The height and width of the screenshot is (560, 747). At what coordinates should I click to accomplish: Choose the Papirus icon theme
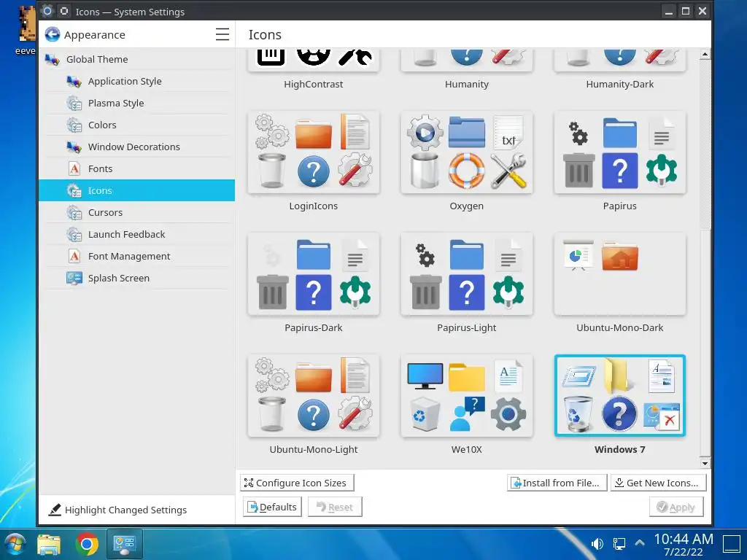click(x=620, y=152)
